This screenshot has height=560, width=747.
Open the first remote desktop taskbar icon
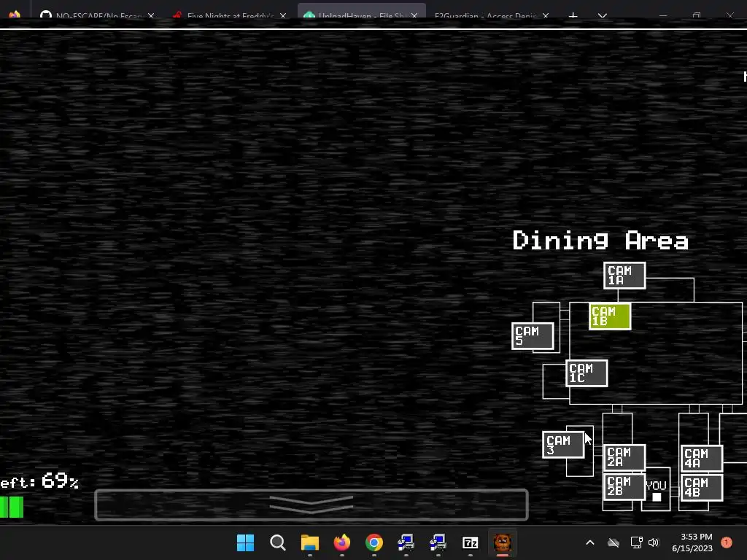[x=406, y=542]
